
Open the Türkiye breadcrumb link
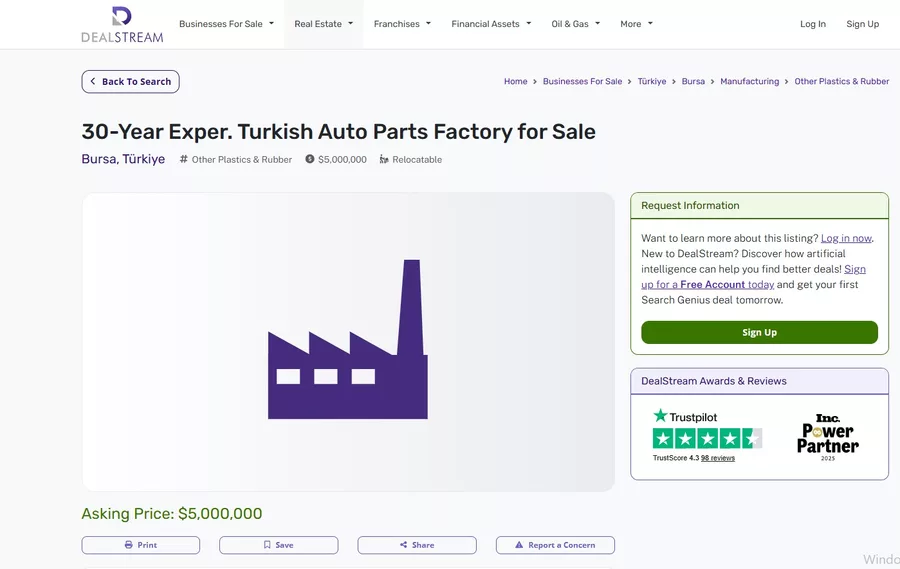[652, 82]
